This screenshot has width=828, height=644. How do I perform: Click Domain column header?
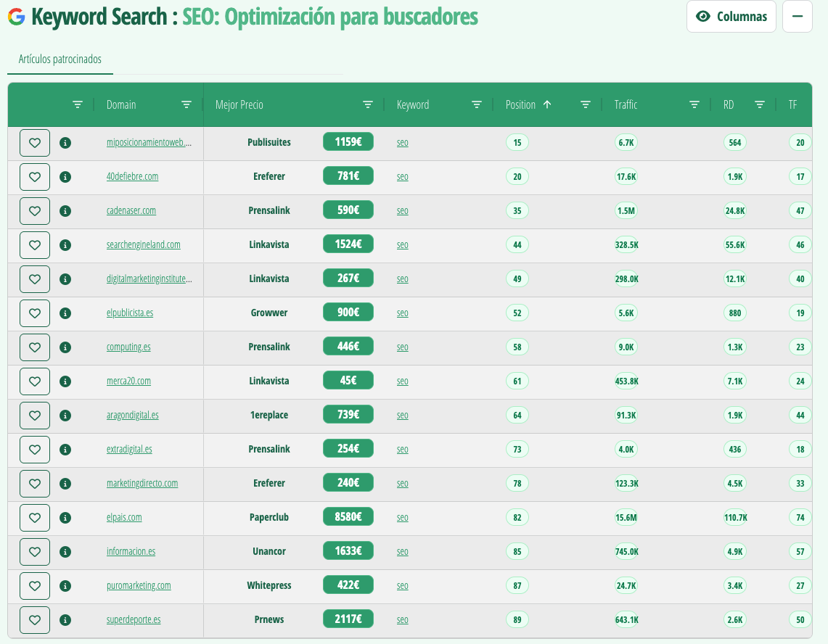[x=121, y=104]
